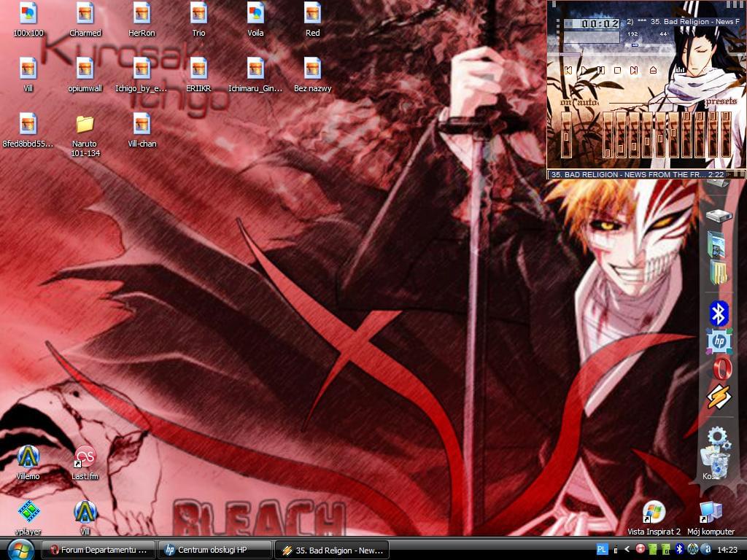
Task: Open the pictures folder in the side dock
Action: (716, 244)
